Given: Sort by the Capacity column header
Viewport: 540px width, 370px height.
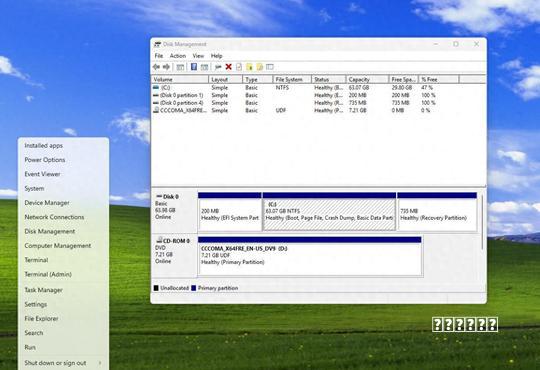Looking at the screenshot, I should tap(368, 80).
